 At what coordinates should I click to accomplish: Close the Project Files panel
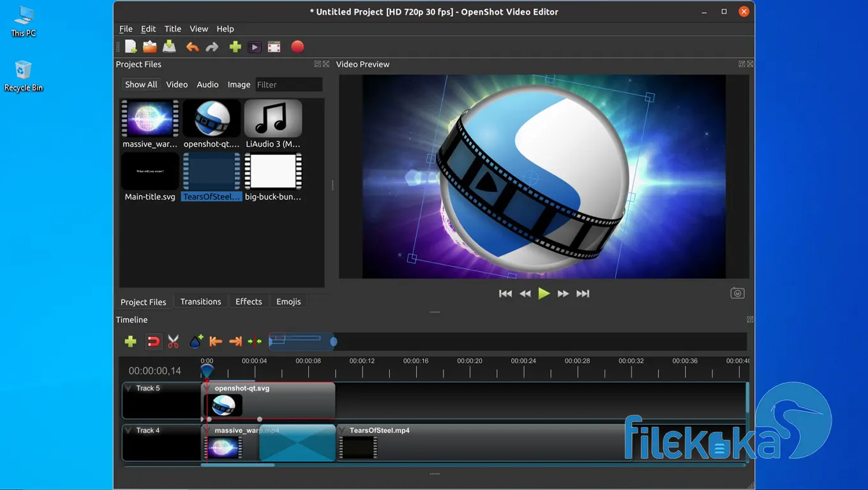click(326, 64)
